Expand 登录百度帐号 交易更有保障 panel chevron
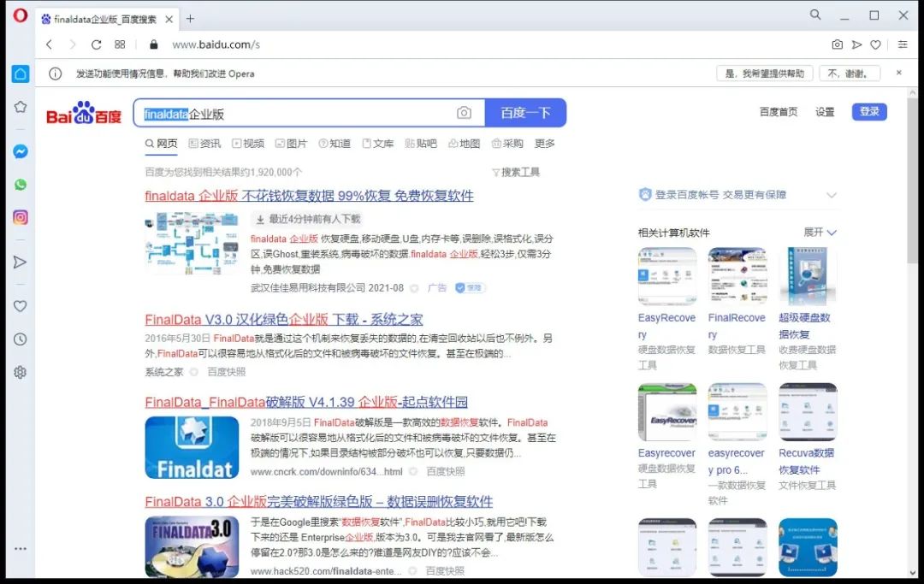The width and height of the screenshot is (924, 584). [832, 194]
